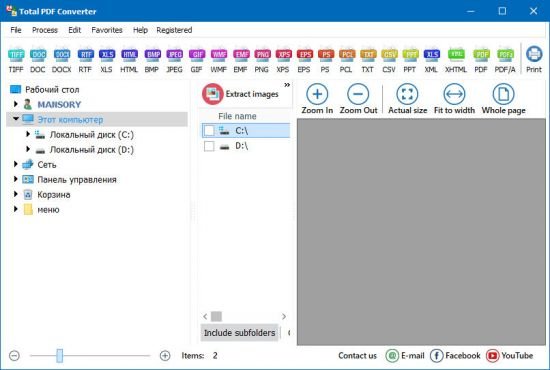Select the CSV output icon
The image size is (550, 370).
point(389,60)
